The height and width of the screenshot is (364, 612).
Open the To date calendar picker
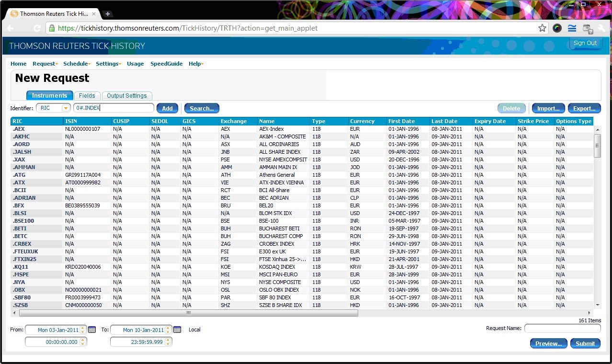point(177,330)
